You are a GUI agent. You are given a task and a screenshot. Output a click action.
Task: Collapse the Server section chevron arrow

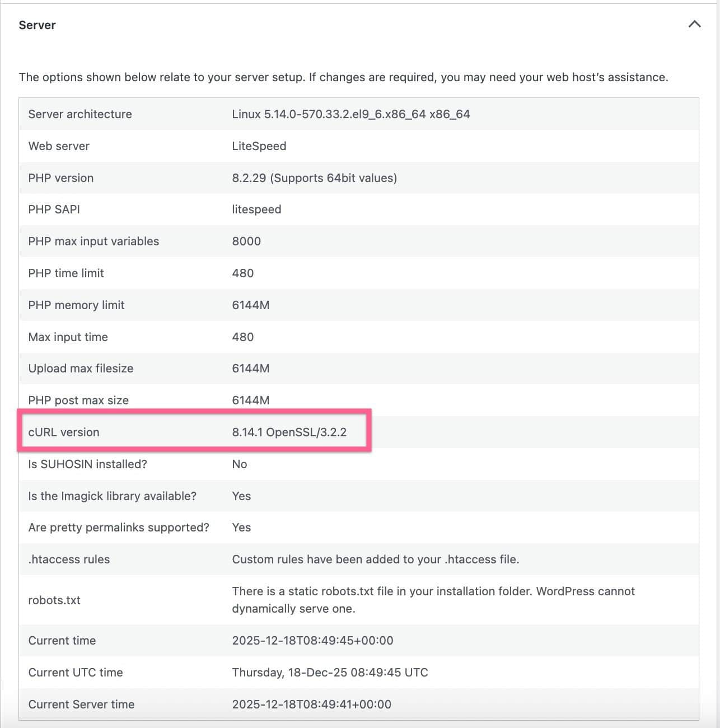click(x=694, y=25)
